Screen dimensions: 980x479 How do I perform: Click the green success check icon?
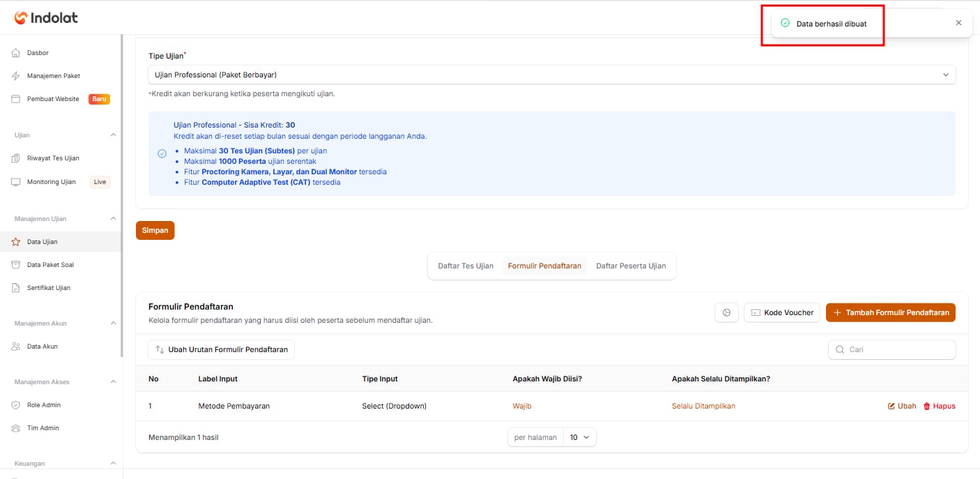pyautogui.click(x=785, y=23)
